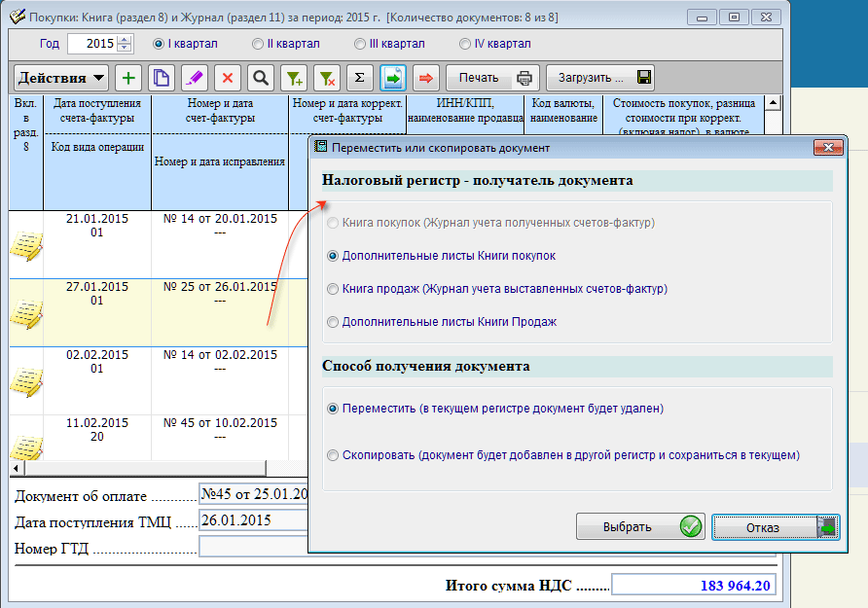Click the Номер ГТД input field
Viewport: 868px width, 608px height.
coord(254,547)
